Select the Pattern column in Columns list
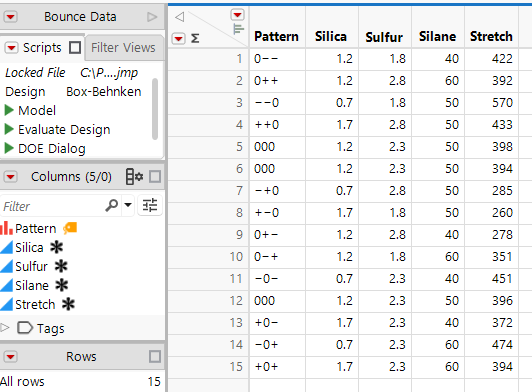 tap(36, 228)
